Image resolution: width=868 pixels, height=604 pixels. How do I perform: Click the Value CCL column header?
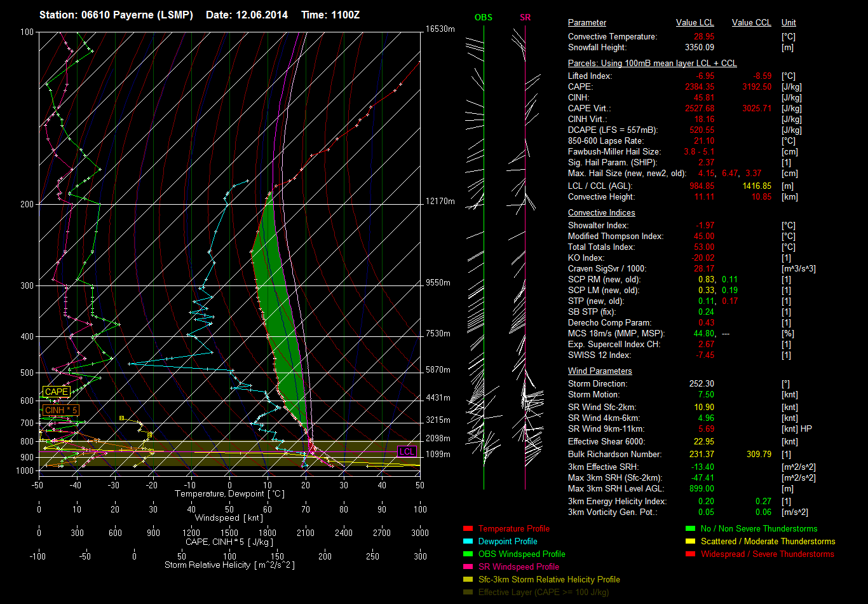[x=751, y=23]
